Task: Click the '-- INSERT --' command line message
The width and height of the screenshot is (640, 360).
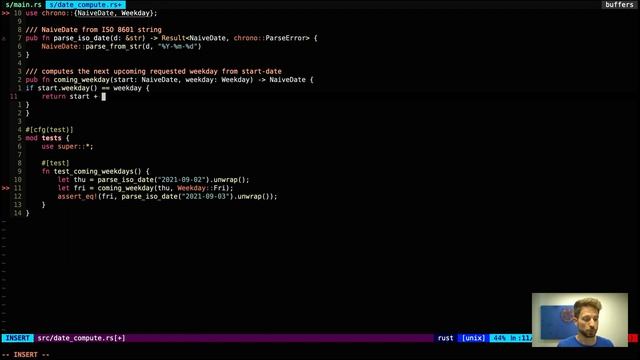Action: tap(25, 355)
